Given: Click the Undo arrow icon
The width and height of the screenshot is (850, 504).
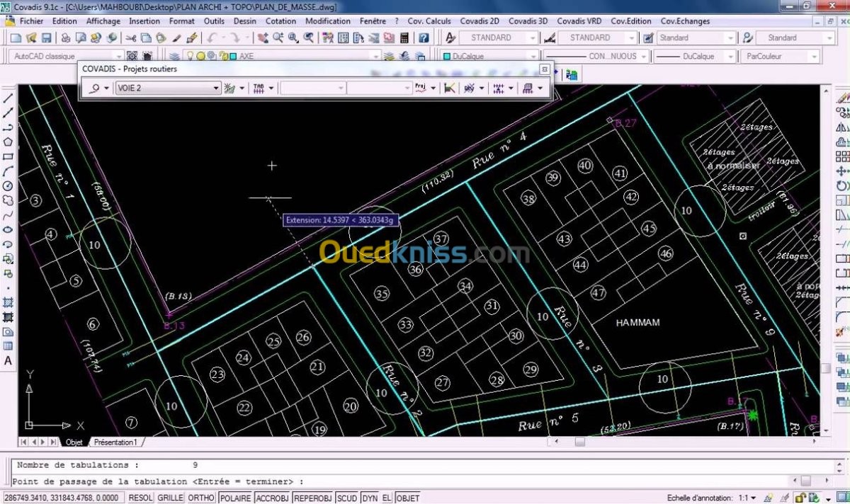Looking at the screenshot, I should [x=212, y=38].
